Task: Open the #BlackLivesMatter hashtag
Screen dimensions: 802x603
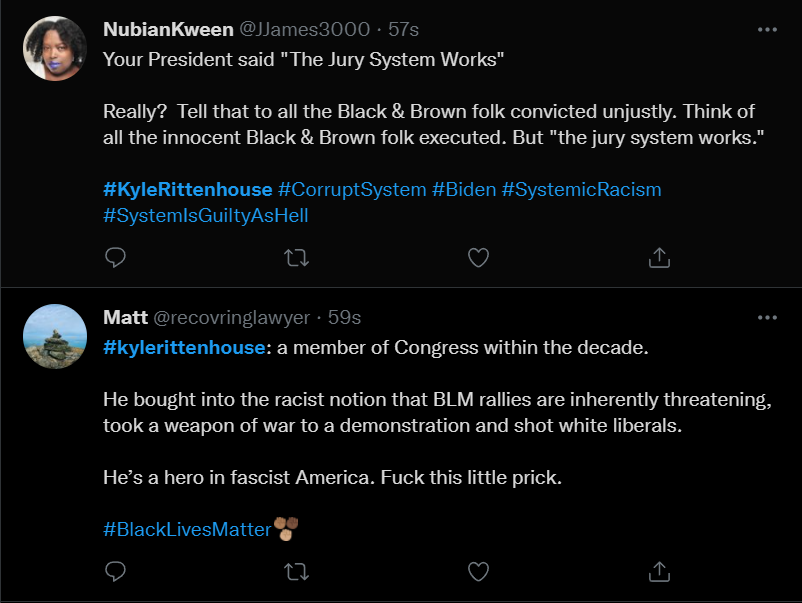Action: (x=187, y=529)
